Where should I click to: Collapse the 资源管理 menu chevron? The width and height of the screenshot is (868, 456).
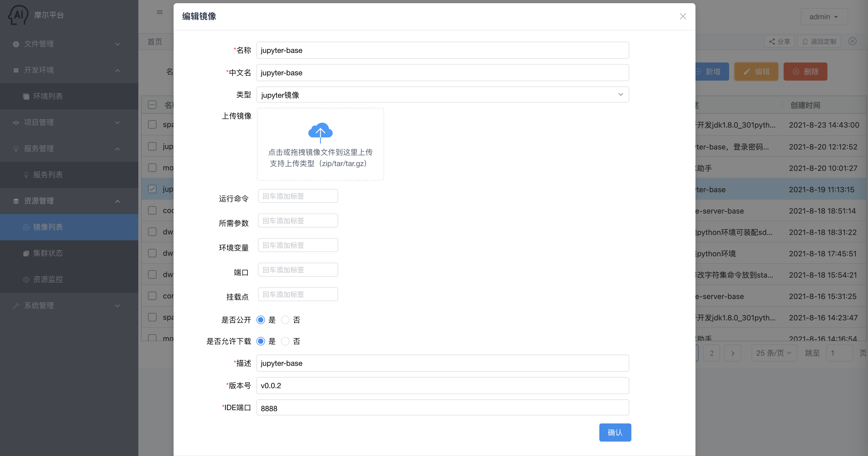click(117, 201)
